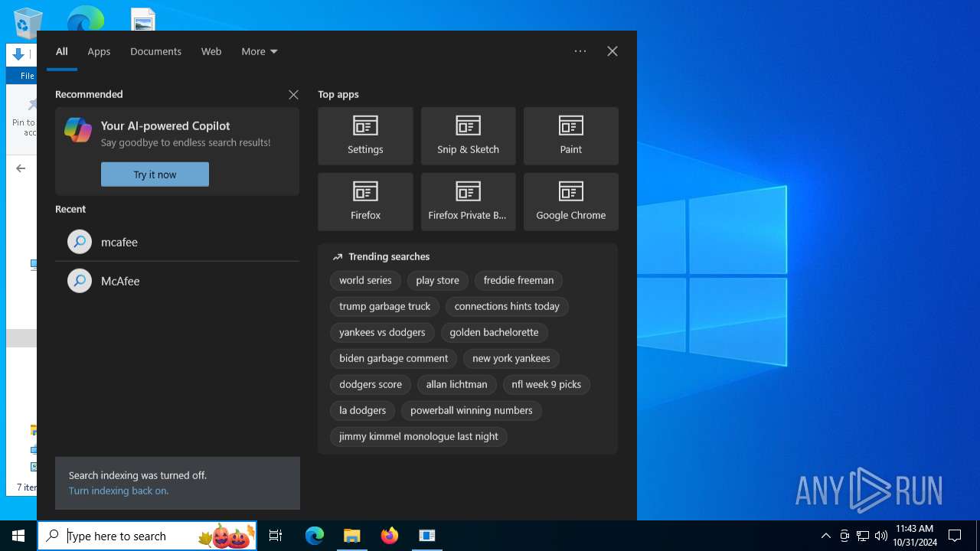Switch to the All search tab
The height and width of the screenshot is (551, 980).
(62, 51)
